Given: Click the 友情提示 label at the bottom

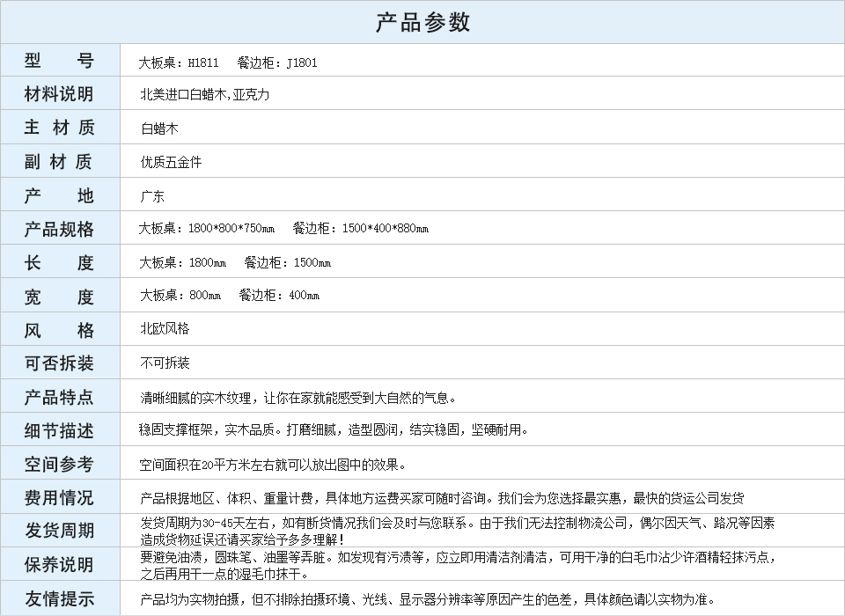Looking at the screenshot, I should (59, 598).
